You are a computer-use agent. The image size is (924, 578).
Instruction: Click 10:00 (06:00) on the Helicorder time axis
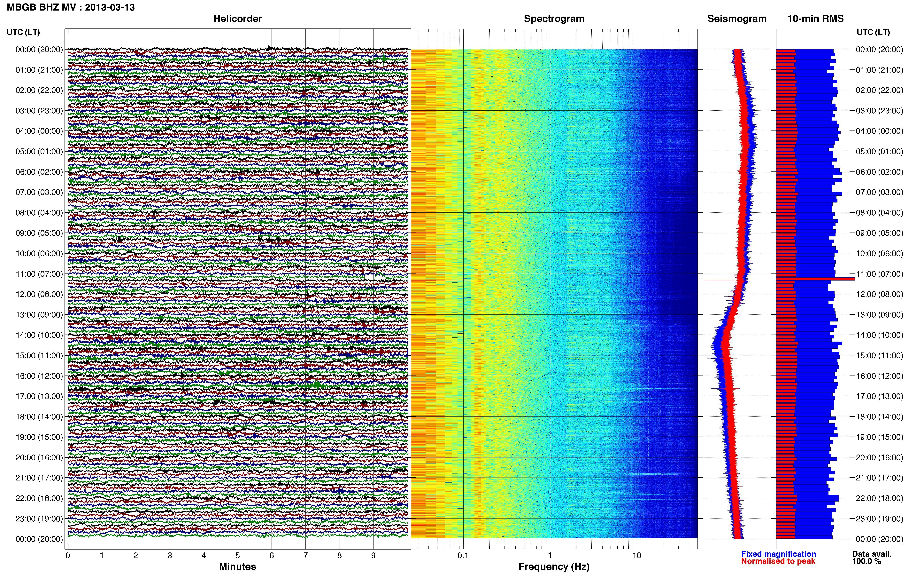(39, 253)
